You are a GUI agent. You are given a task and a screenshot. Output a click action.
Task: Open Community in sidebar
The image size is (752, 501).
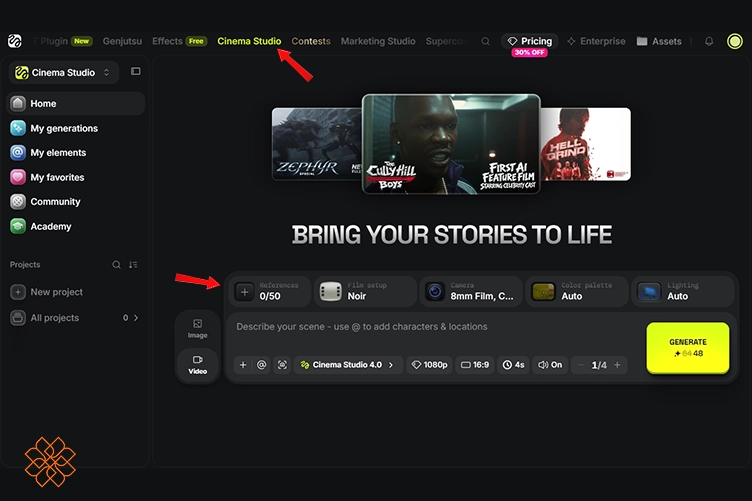pyautogui.click(x=76, y=202)
